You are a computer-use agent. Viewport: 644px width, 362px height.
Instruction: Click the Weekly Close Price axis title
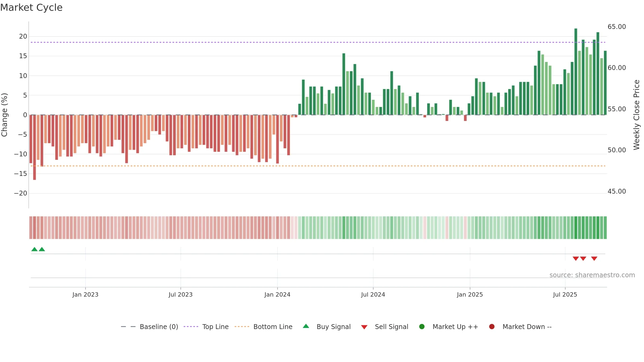click(x=636, y=115)
